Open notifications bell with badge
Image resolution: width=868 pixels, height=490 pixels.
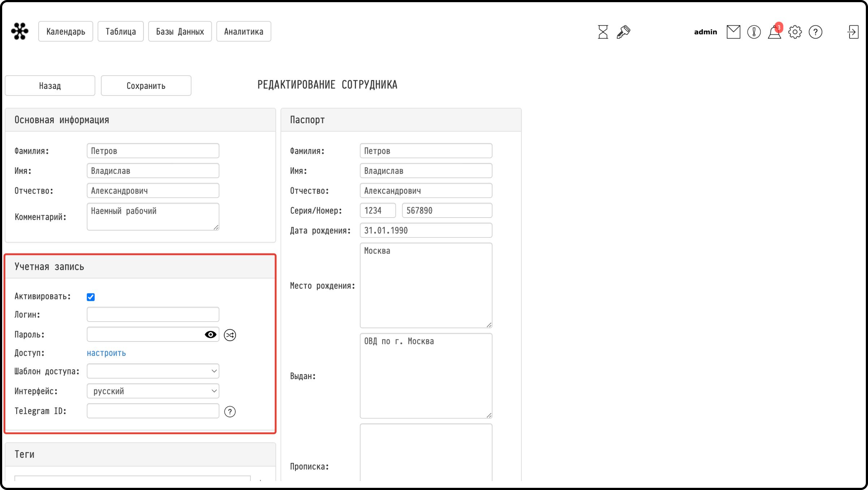(775, 31)
